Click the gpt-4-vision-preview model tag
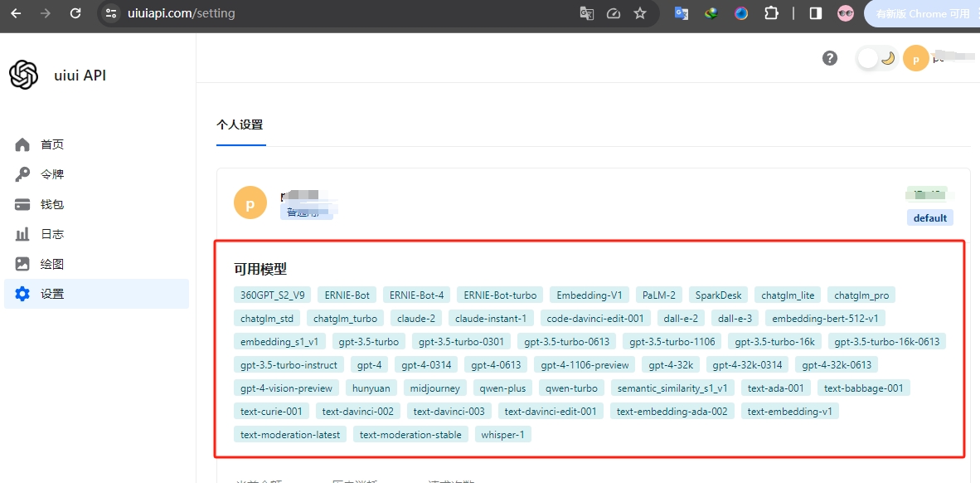Viewport: 980px width, 483px height. click(x=286, y=388)
